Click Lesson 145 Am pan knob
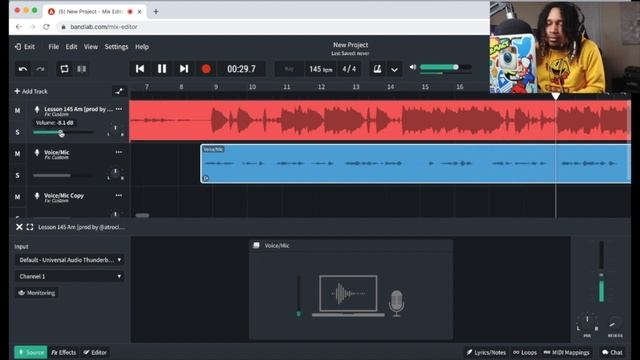The height and width of the screenshot is (360, 640). click(116, 130)
